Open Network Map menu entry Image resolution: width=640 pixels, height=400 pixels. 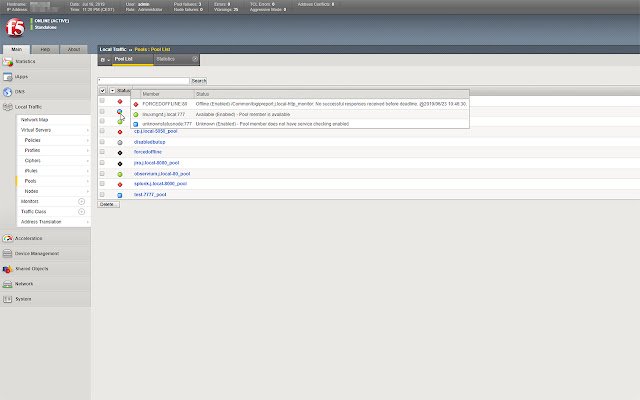pyautogui.click(x=35, y=120)
